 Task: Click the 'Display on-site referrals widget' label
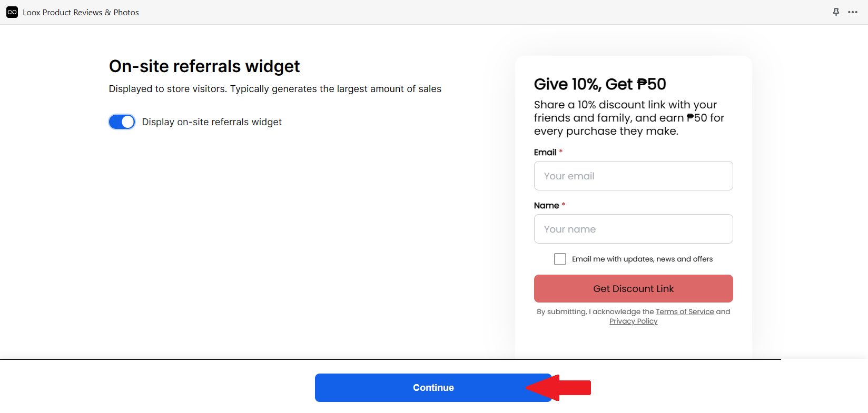click(x=212, y=122)
